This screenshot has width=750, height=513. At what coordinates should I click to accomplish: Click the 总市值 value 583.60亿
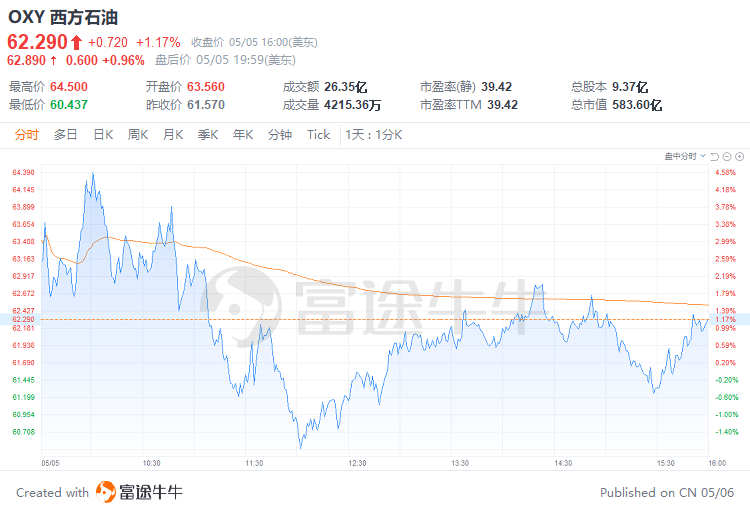point(637,105)
